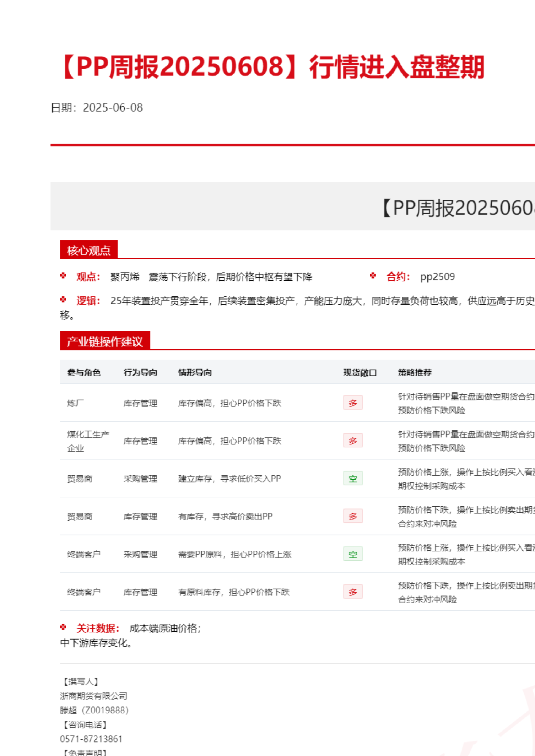This screenshot has width=535, height=756.
Task: Click the red report title heading
Action: (x=272, y=67)
